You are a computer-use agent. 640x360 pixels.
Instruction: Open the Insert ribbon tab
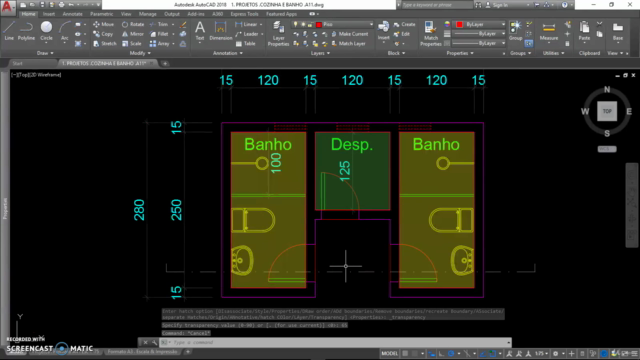point(49,14)
